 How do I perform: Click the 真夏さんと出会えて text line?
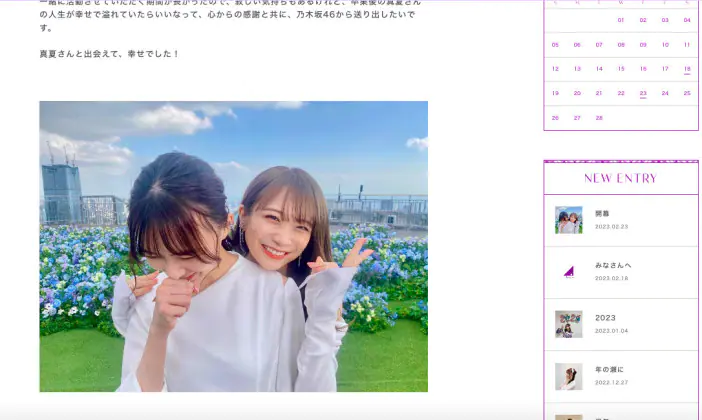coord(109,53)
